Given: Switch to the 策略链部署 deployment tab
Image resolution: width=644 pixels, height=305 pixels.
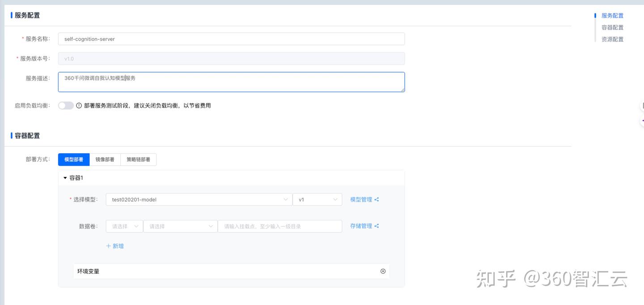Looking at the screenshot, I should [x=138, y=159].
